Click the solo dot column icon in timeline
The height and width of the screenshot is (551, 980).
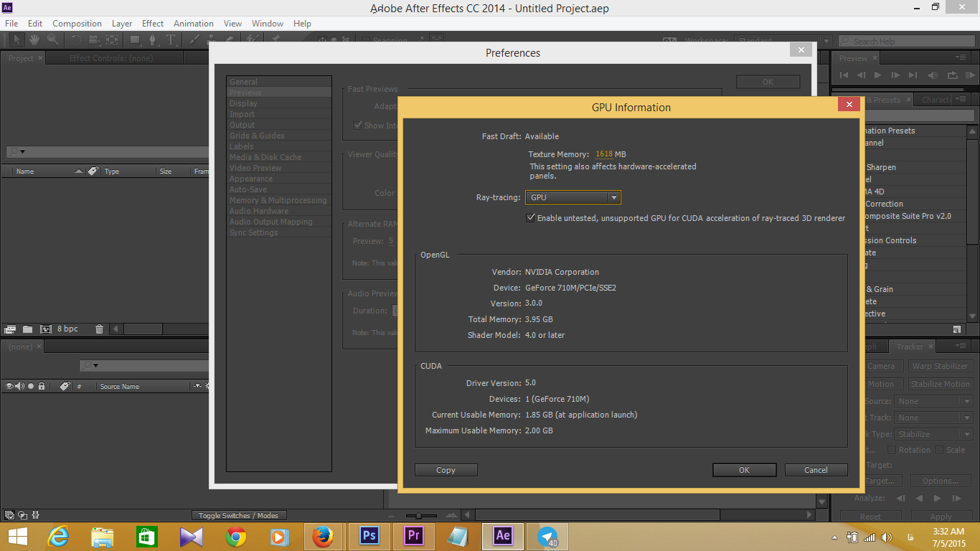pos(31,386)
